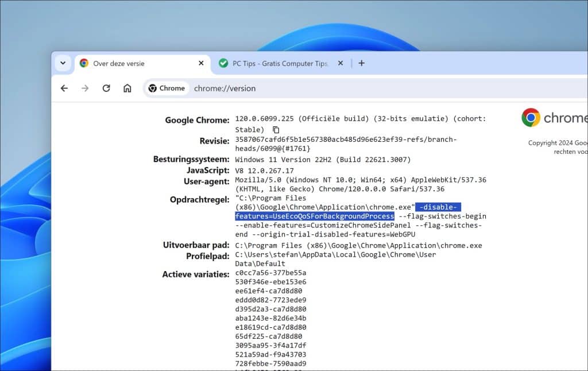Image resolution: width=588 pixels, height=371 pixels.
Task: Click the Revisie: label
Action: pos(215,141)
